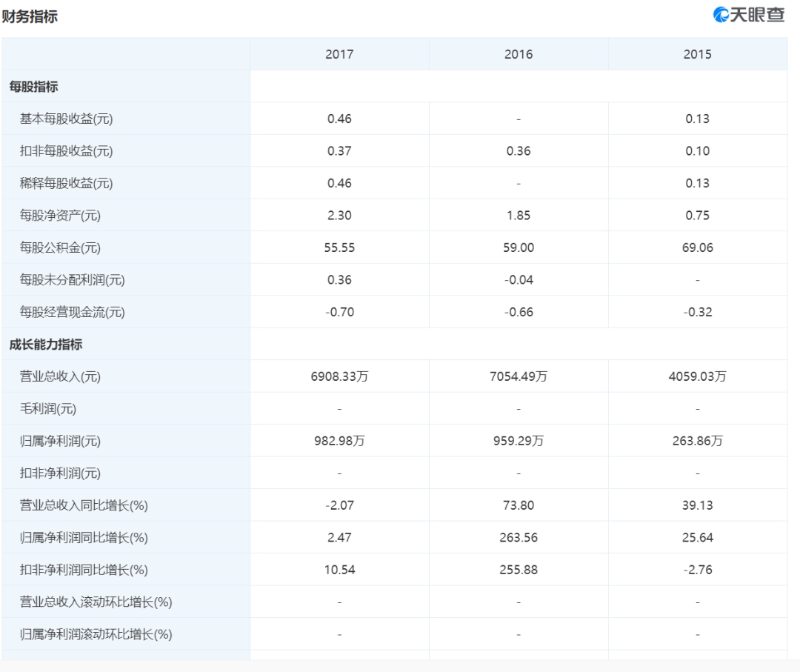
Task: Click the 每股净资产(元) row label
Action: click(60, 216)
